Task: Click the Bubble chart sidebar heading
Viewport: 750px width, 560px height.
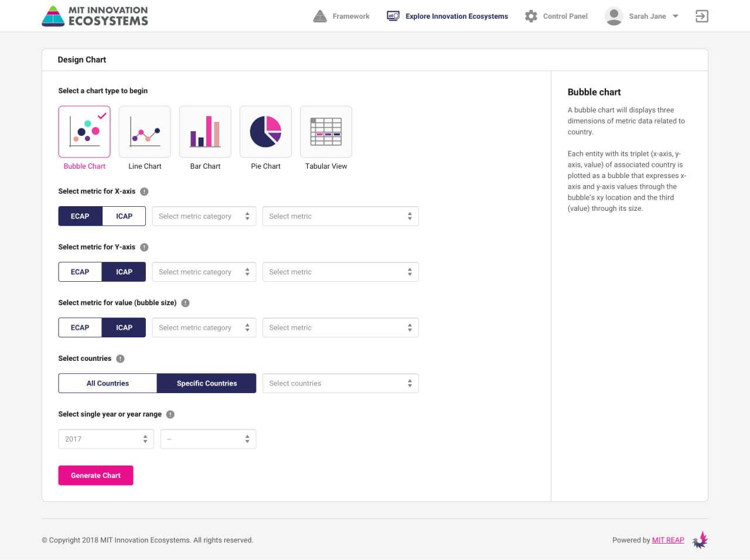Action: pyautogui.click(x=594, y=92)
